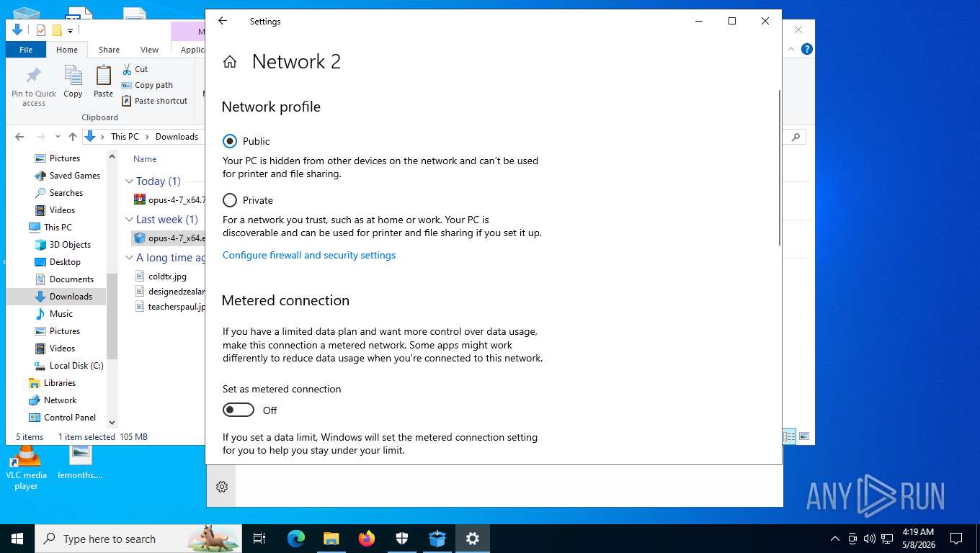Select Documents in navigation pane
Image resolution: width=980 pixels, height=553 pixels.
pos(64,279)
